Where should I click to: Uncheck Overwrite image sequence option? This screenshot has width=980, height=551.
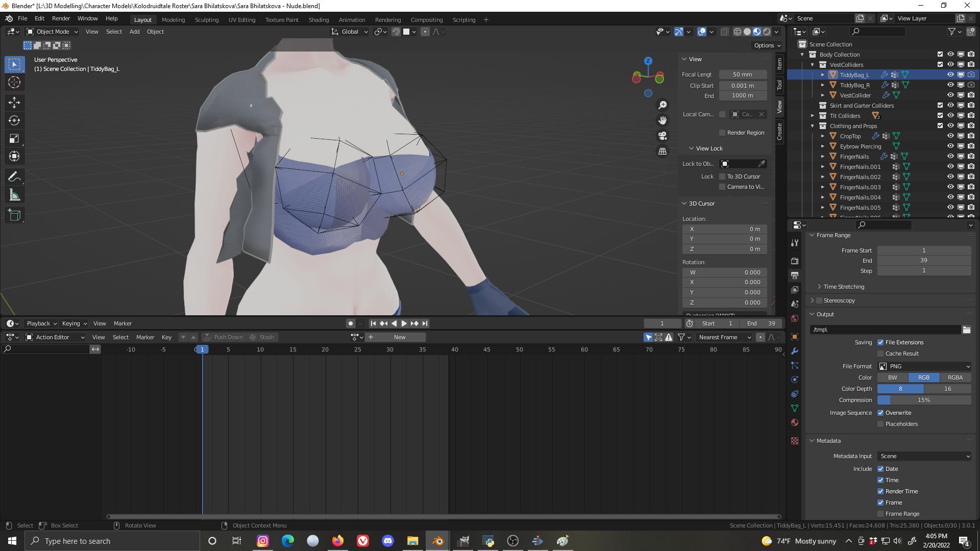pyautogui.click(x=880, y=413)
